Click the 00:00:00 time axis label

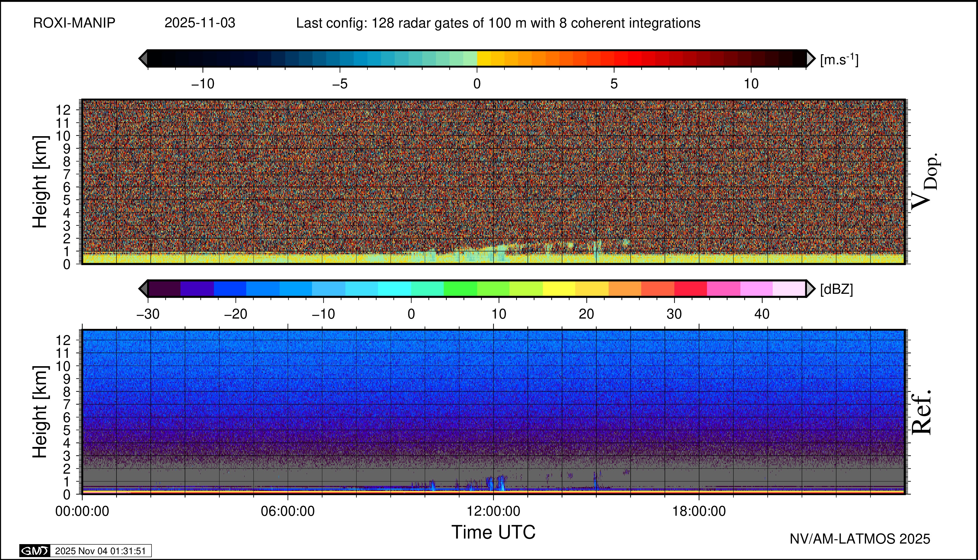(82, 512)
